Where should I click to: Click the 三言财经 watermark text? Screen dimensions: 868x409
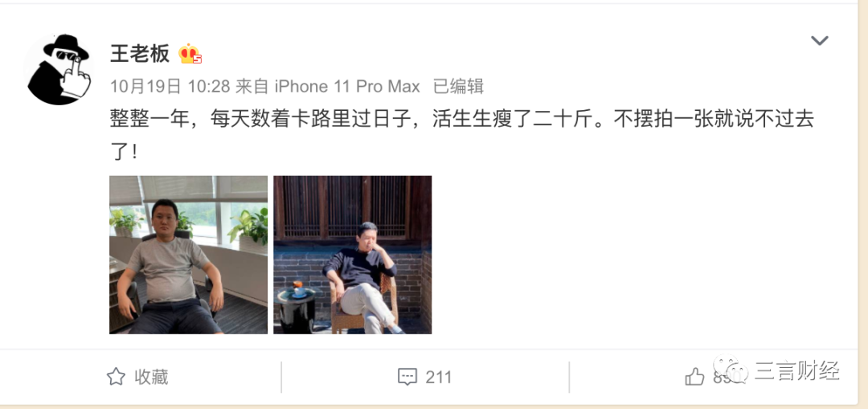coord(797,370)
